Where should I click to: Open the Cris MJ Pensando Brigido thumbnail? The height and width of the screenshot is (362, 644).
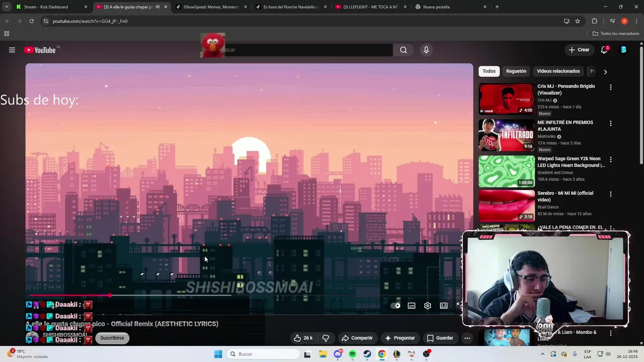[x=507, y=99]
